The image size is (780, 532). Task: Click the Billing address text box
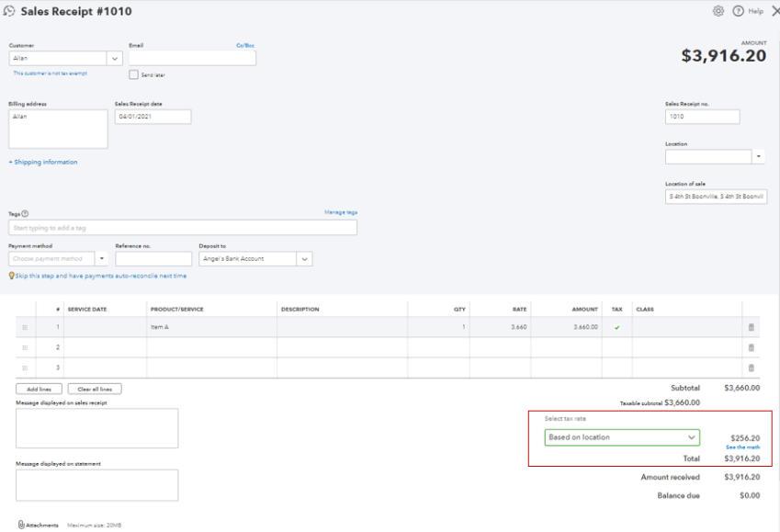click(58, 129)
